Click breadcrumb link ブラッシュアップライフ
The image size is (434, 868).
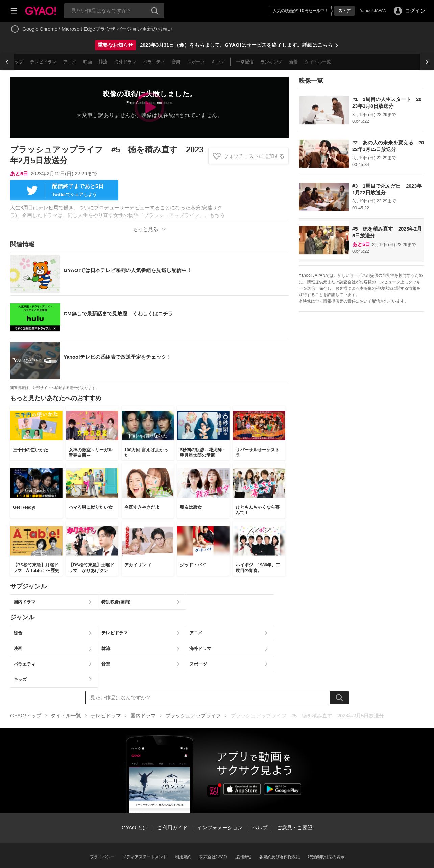193,716
